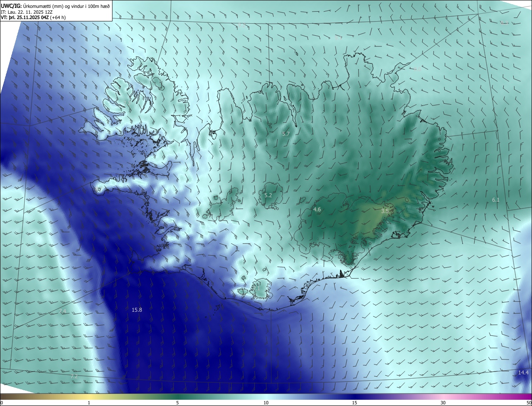
Task: Click the colour scale tick label 15
Action: (x=355, y=403)
